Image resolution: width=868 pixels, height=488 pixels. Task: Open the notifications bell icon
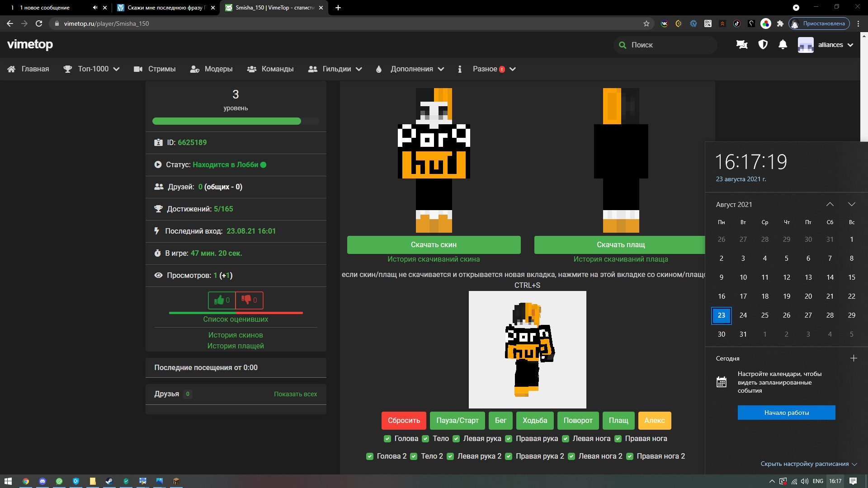pyautogui.click(x=783, y=45)
